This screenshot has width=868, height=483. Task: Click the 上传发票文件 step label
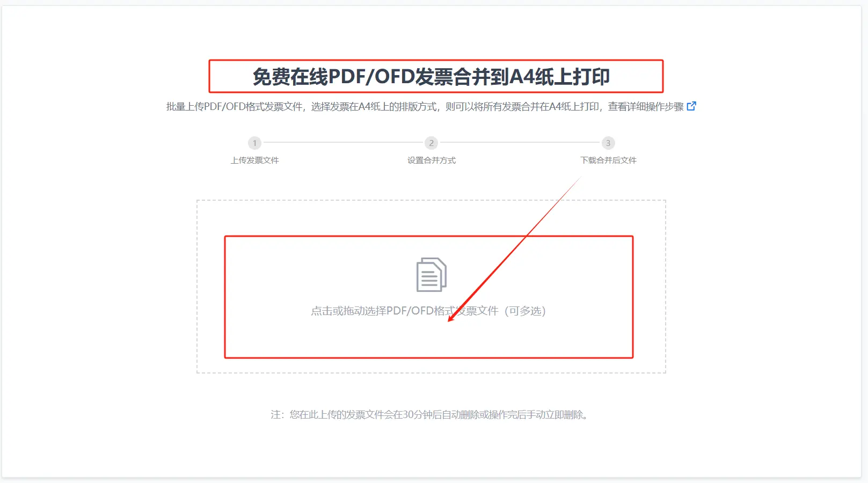(x=254, y=160)
